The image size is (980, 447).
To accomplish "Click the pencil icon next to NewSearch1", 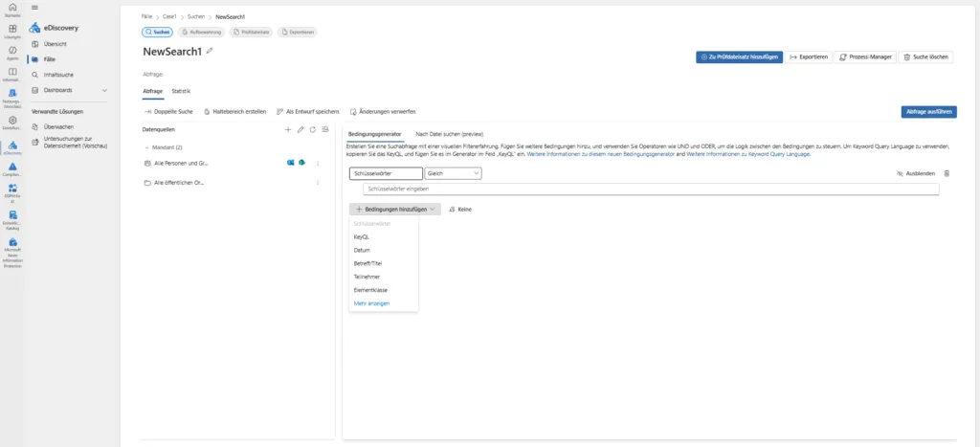I will (210, 51).
